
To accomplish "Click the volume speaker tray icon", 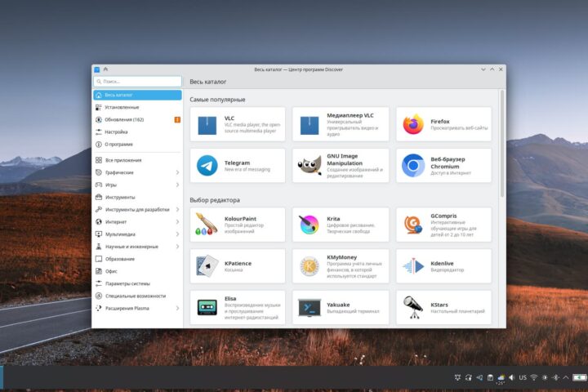I will click(x=512, y=377).
